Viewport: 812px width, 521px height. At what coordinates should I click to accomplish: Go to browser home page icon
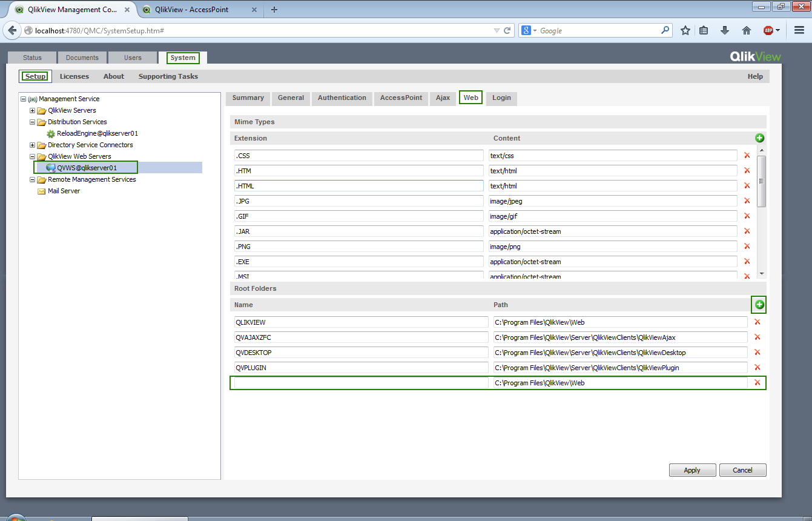click(x=747, y=30)
